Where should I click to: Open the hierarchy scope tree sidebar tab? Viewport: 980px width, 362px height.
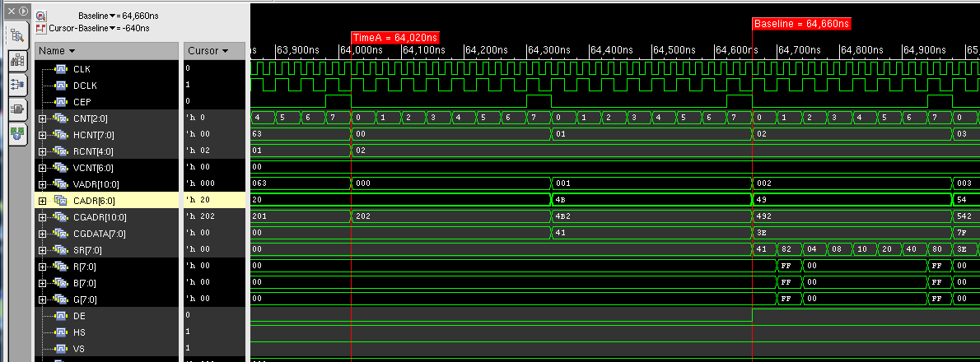pyautogui.click(x=17, y=61)
